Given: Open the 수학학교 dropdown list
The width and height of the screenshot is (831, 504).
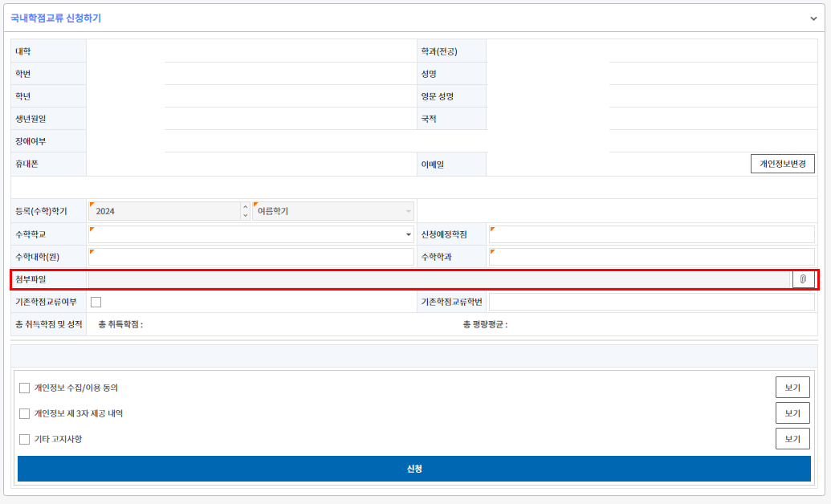Looking at the screenshot, I should (406, 234).
